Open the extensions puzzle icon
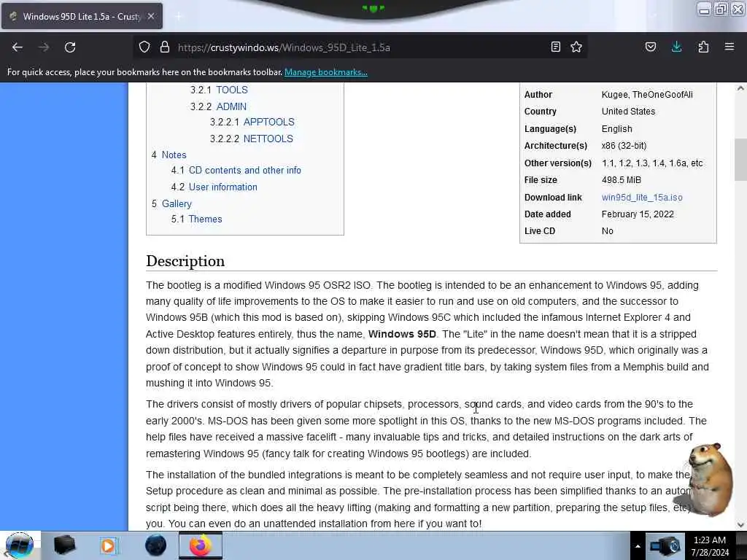This screenshot has width=747, height=560. pyautogui.click(x=703, y=47)
